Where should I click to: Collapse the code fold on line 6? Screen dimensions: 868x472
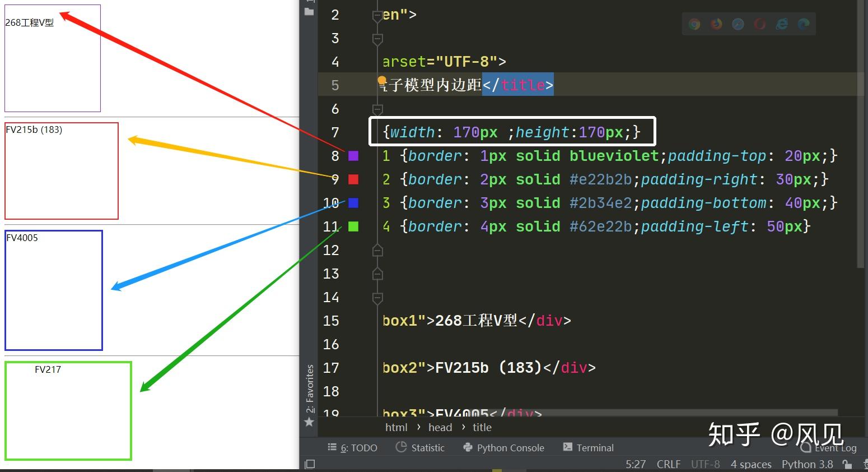(377, 109)
